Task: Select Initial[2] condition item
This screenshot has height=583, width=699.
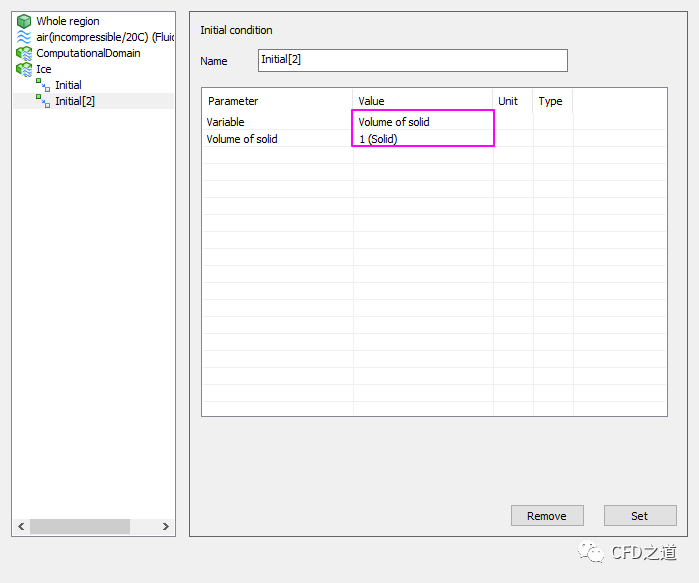Action: (75, 101)
